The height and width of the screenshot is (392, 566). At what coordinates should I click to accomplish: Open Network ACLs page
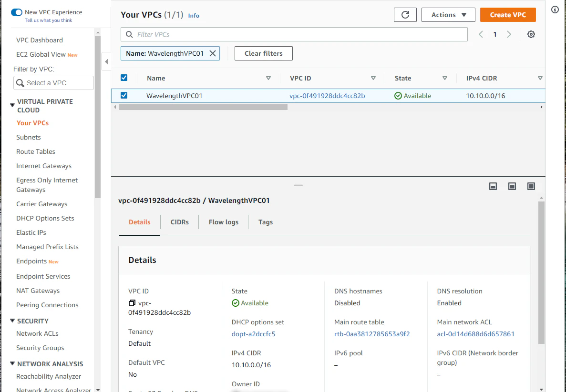[37, 333]
